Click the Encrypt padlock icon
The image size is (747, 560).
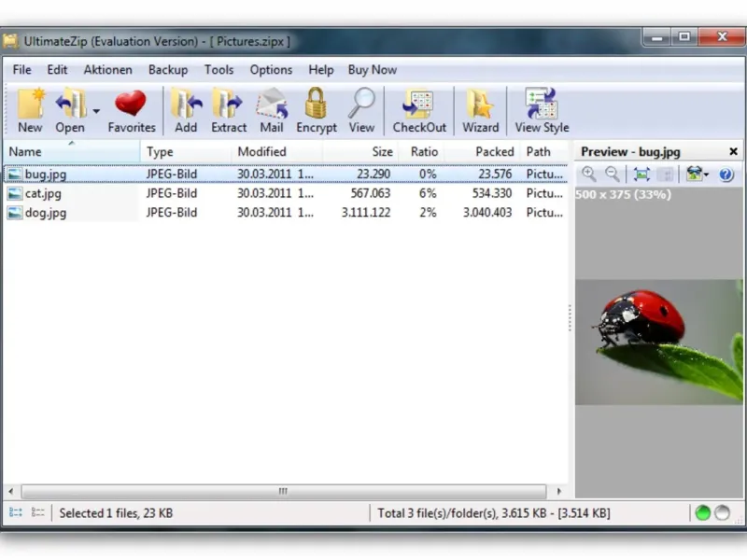click(x=316, y=103)
